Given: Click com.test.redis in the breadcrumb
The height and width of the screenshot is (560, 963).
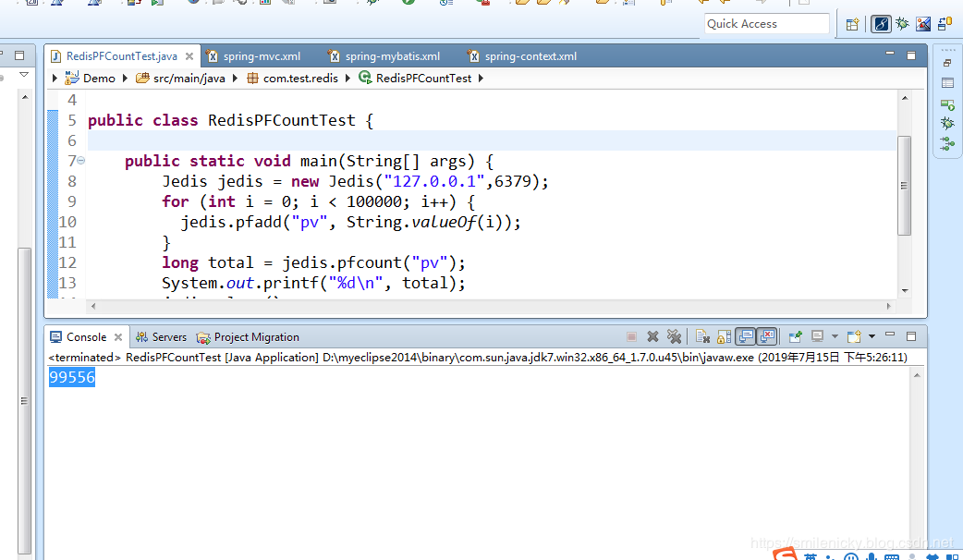Looking at the screenshot, I should (x=300, y=78).
